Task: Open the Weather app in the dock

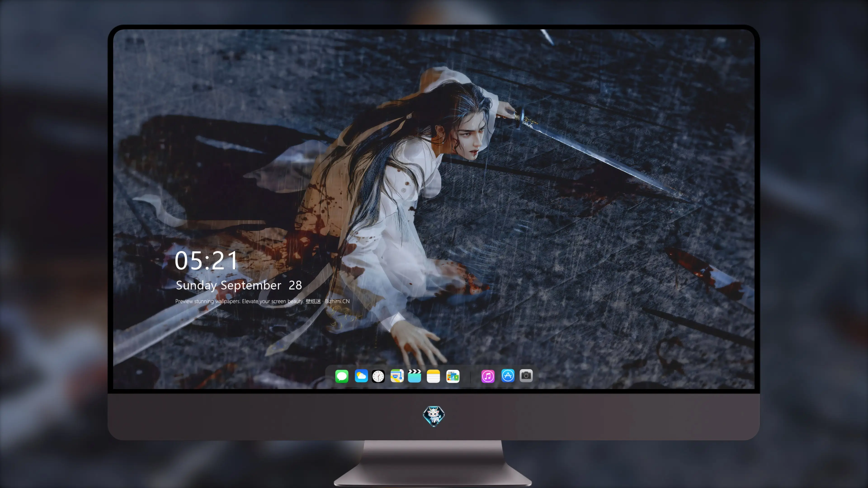Action: [361, 376]
